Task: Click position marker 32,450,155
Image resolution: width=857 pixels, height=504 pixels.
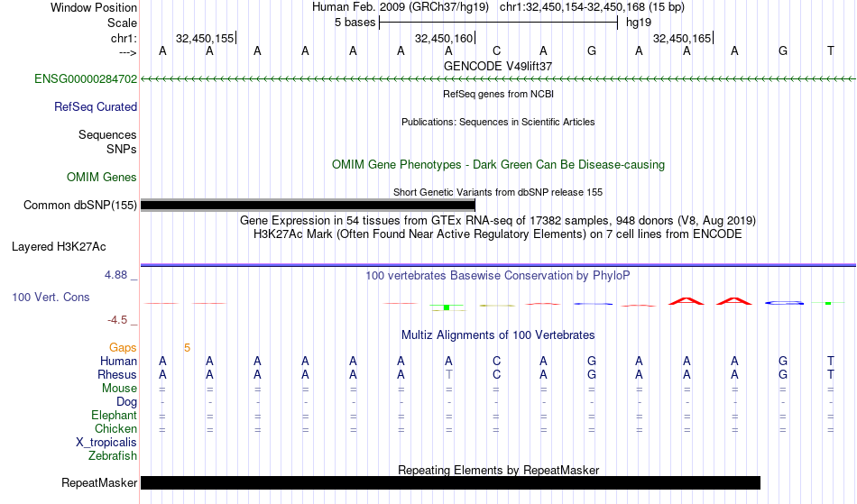Action: (x=205, y=38)
